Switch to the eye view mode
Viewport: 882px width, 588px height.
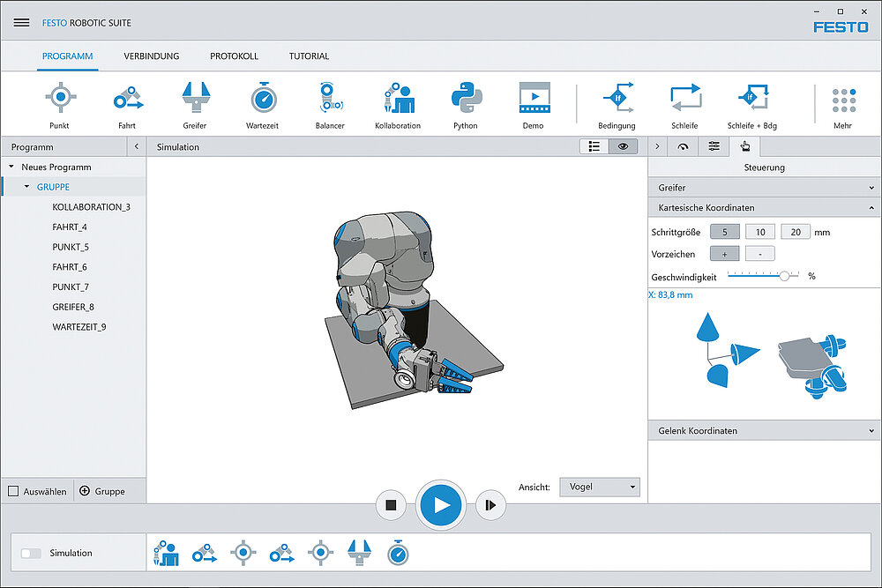pos(623,146)
